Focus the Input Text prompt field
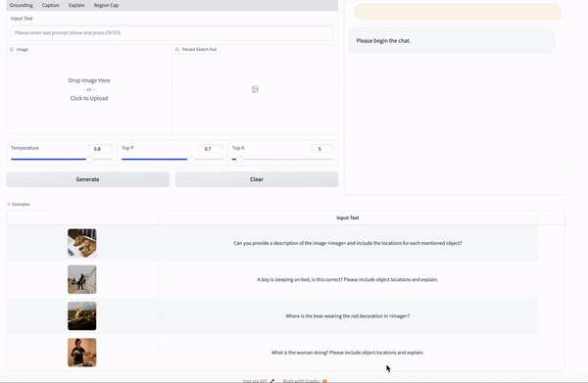The width and height of the screenshot is (588, 383). tap(171, 33)
